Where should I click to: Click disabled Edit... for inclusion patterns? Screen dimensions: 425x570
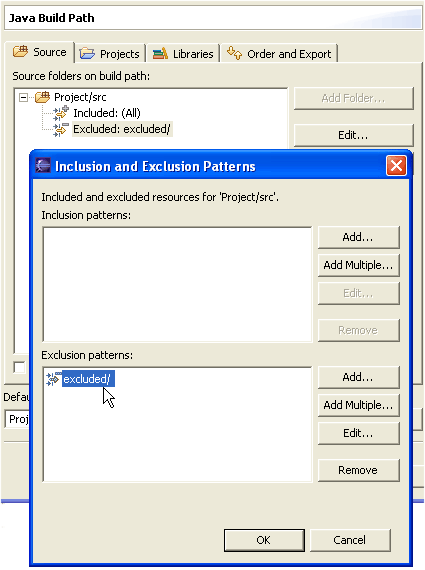click(x=358, y=293)
